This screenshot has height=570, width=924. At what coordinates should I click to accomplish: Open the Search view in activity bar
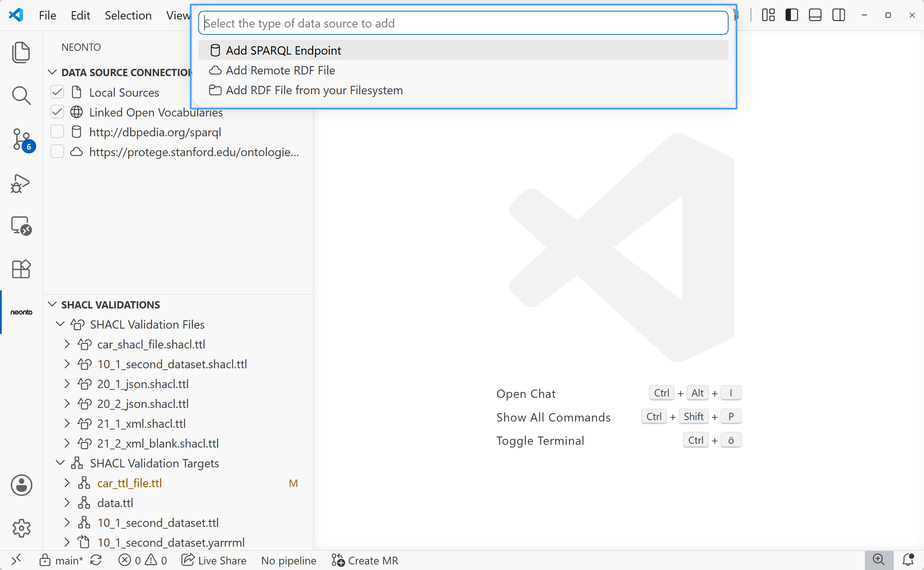21,96
